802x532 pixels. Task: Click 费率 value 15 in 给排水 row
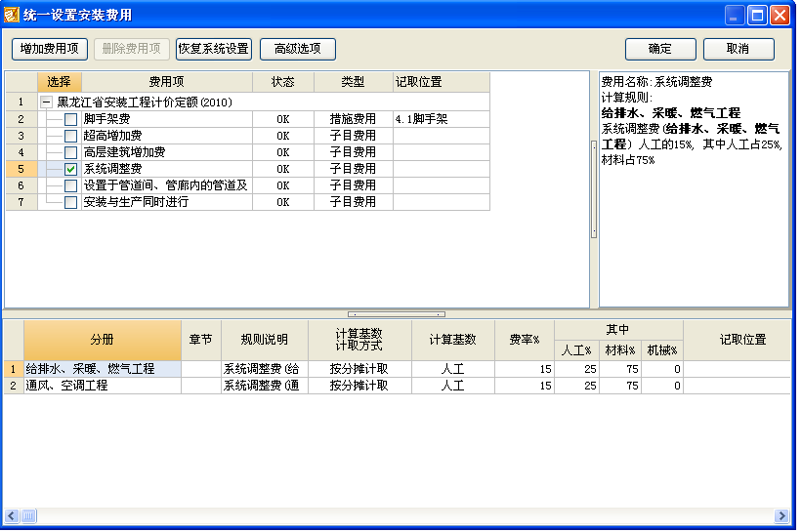[525, 369]
